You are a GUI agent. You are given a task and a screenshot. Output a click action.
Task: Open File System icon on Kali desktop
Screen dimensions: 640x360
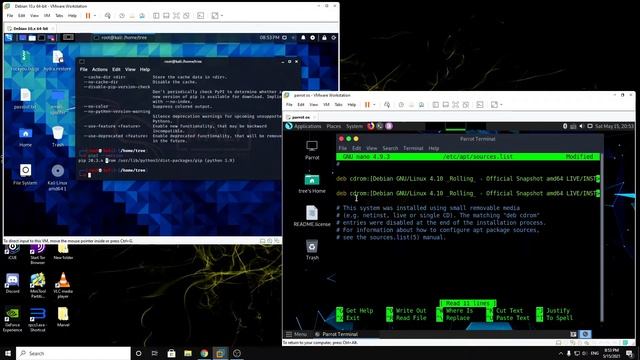[x=25, y=174]
